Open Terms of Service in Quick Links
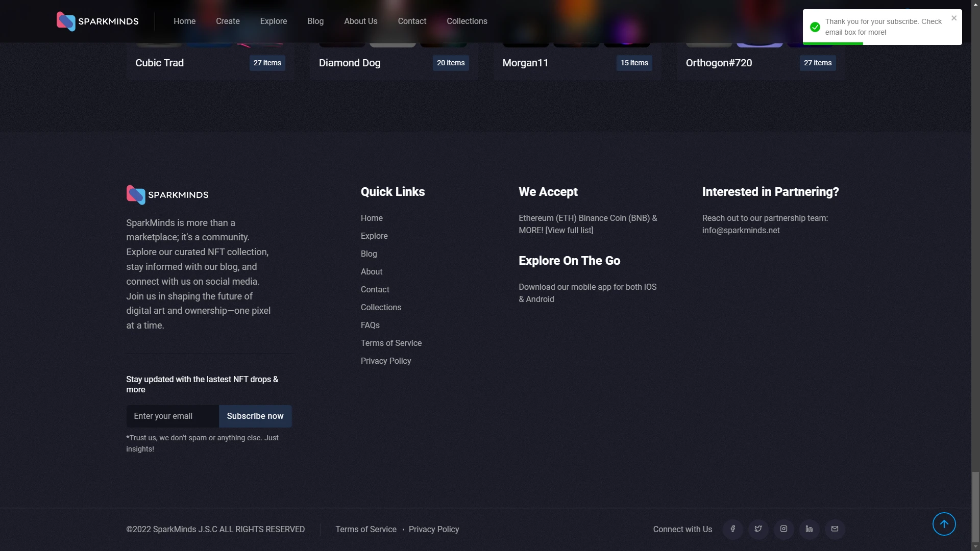980x551 pixels. point(391,343)
